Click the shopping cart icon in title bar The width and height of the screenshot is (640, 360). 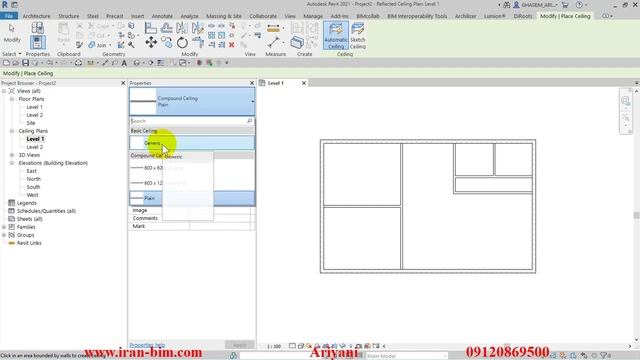coord(565,5)
